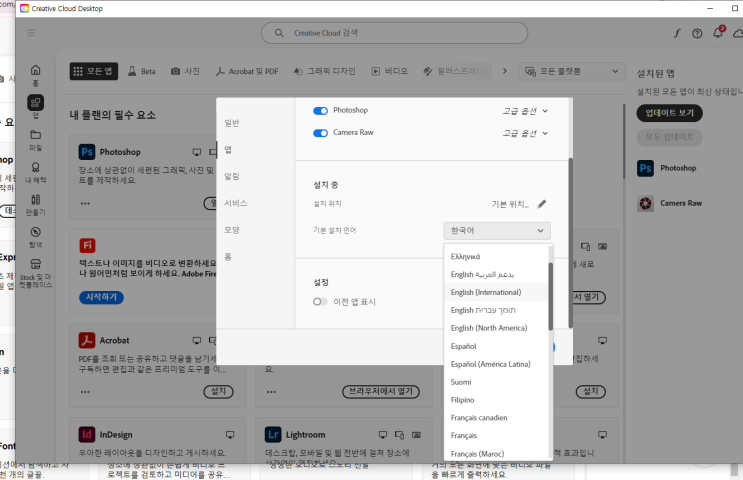Image resolution: width=743 pixels, height=480 pixels.
Task: Select the 모든 앱 category tab
Action: 94,71
